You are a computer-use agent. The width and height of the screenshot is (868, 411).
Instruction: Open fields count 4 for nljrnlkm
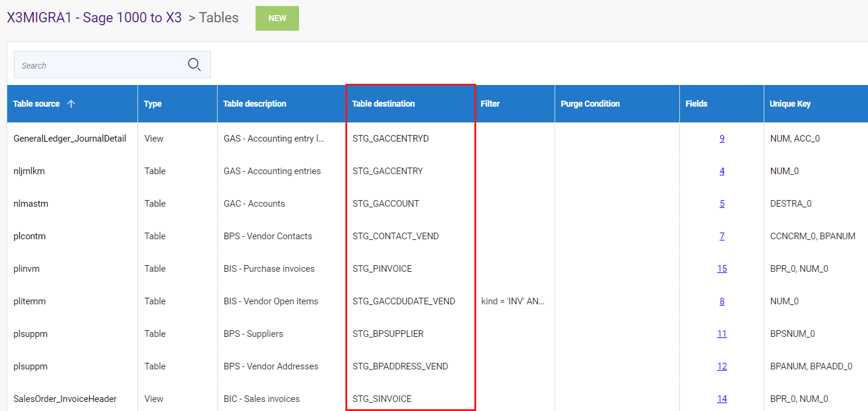722,171
